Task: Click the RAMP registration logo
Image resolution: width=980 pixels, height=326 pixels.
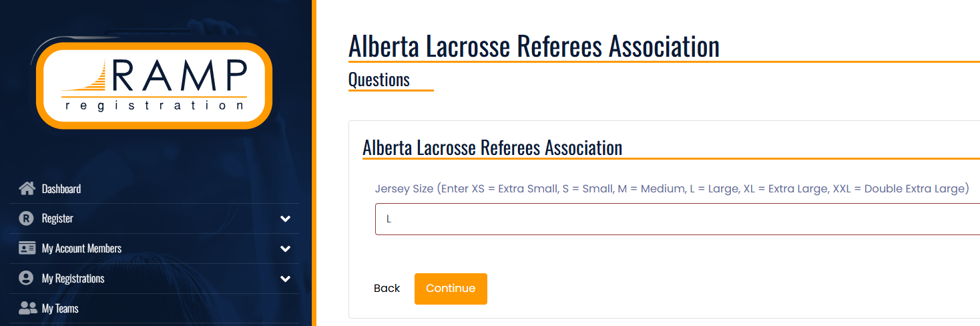Action: pyautogui.click(x=154, y=85)
